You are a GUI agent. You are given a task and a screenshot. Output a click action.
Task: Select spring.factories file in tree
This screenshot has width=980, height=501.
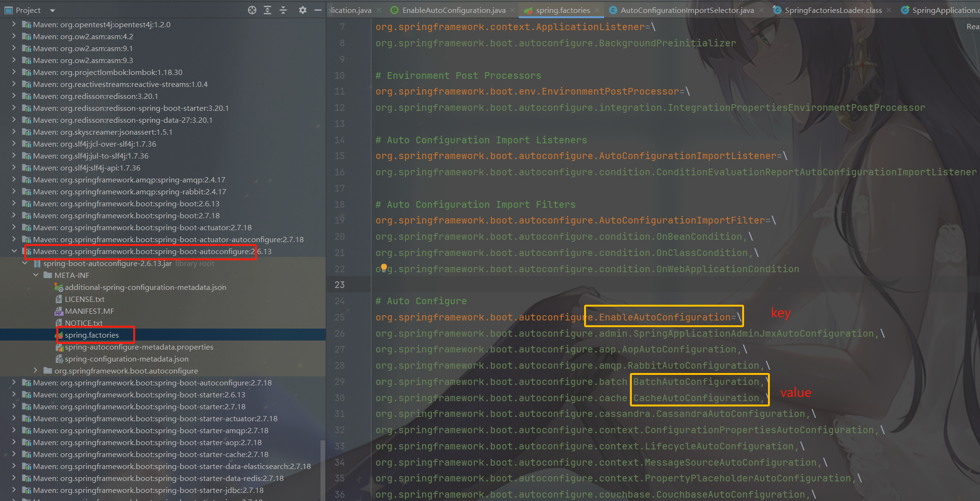tap(92, 335)
